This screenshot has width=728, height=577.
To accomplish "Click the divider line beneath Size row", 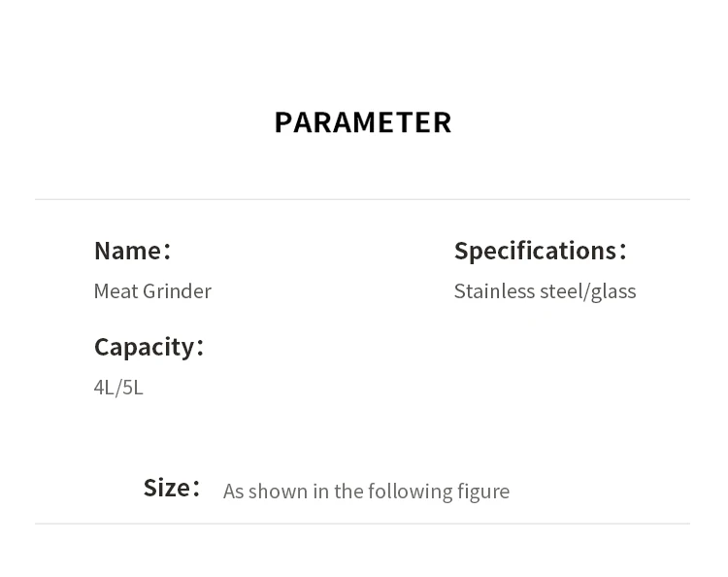I will tap(362, 524).
